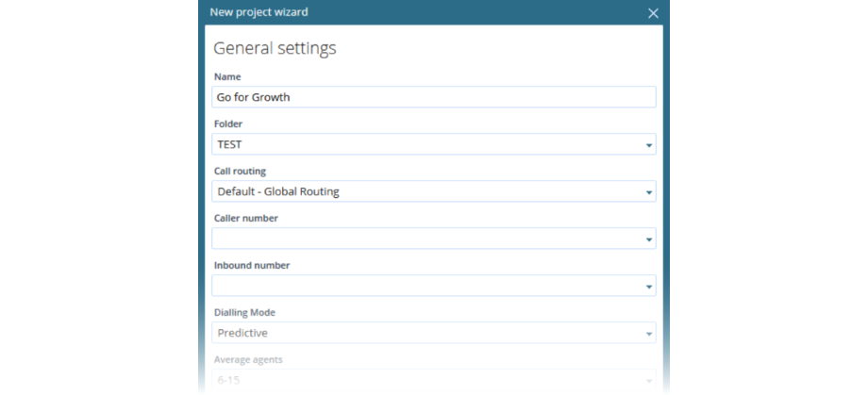Open the empty Inbound number dropdown
Viewport: 868px width, 395px height.
click(434, 285)
